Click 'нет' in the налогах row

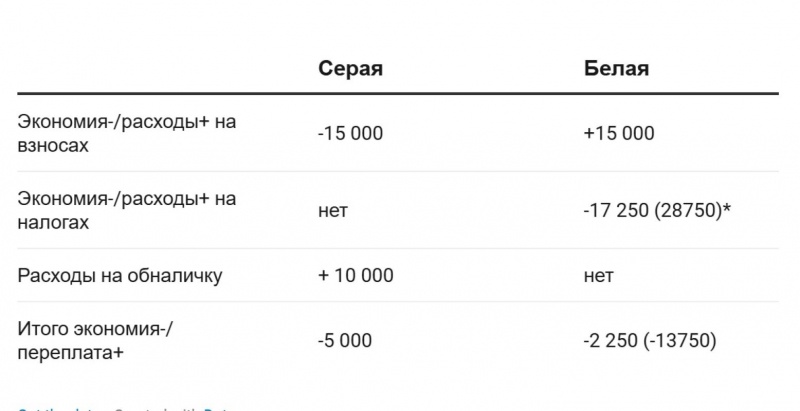point(332,211)
